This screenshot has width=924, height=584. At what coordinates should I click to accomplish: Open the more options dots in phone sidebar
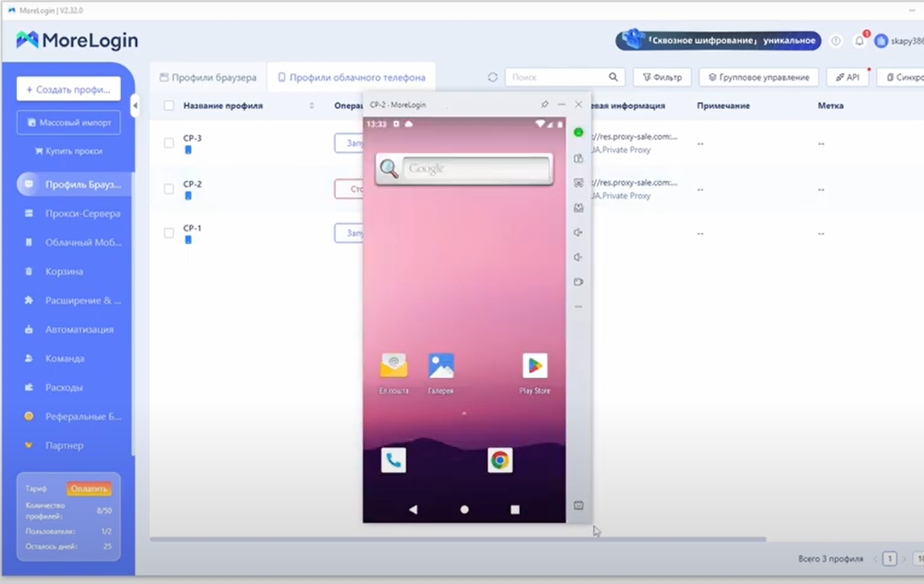coord(578,306)
